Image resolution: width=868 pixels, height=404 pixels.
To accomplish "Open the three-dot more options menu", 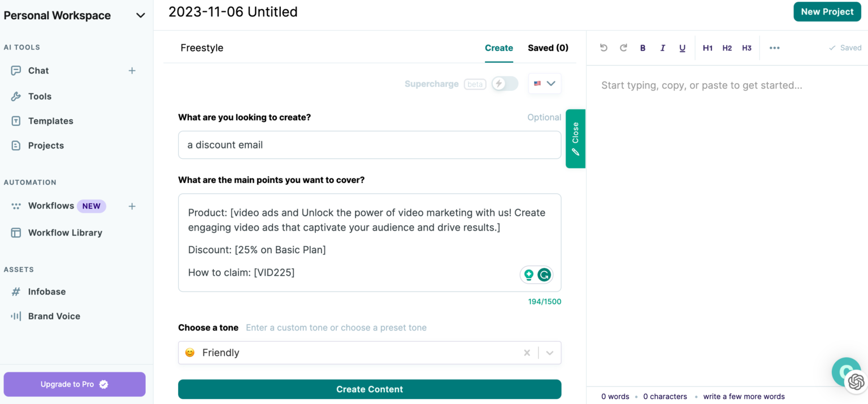I will (x=774, y=48).
